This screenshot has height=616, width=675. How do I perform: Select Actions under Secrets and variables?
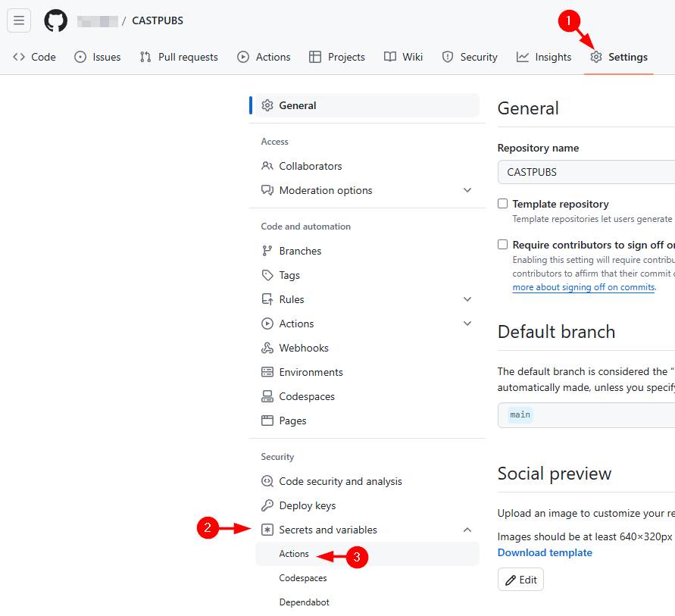(x=294, y=554)
